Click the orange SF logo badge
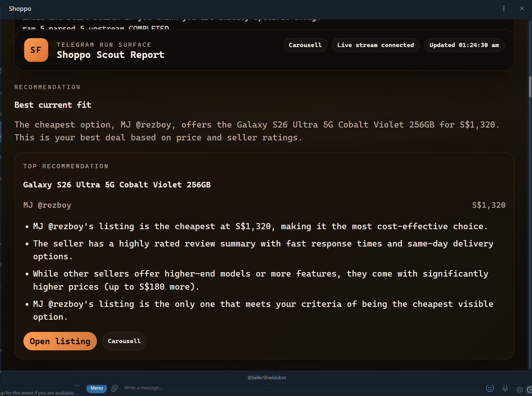 [36, 50]
